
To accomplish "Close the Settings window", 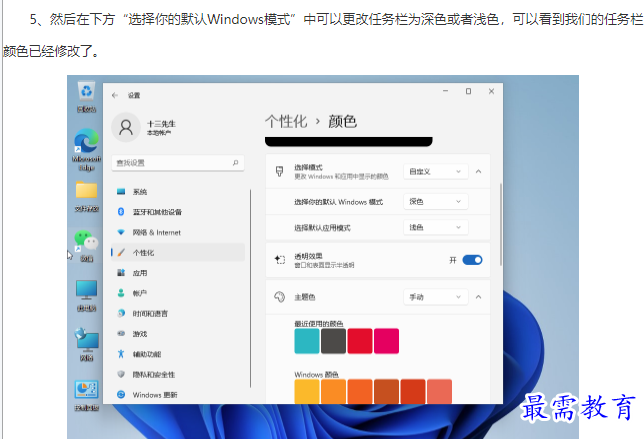I will tap(491, 91).
